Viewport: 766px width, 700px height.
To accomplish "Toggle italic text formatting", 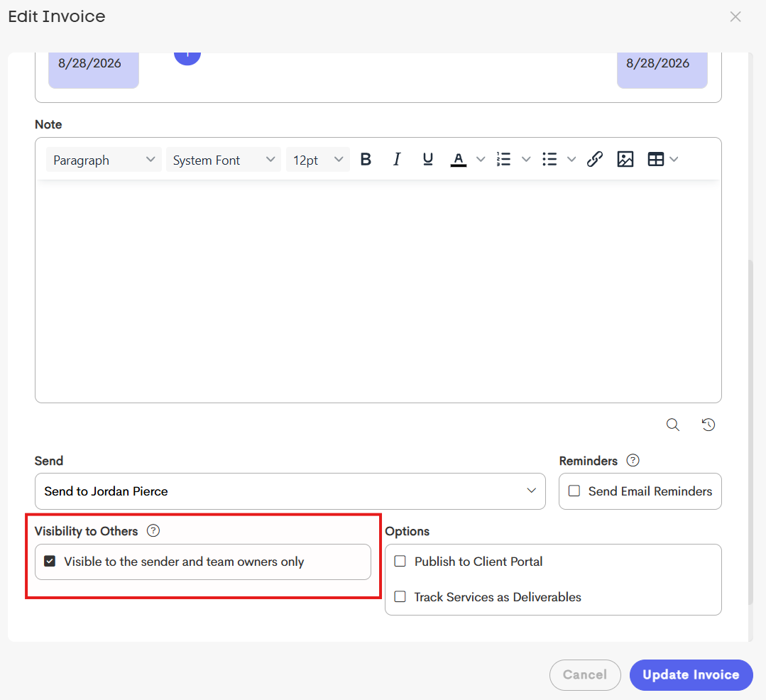I will tap(397, 159).
